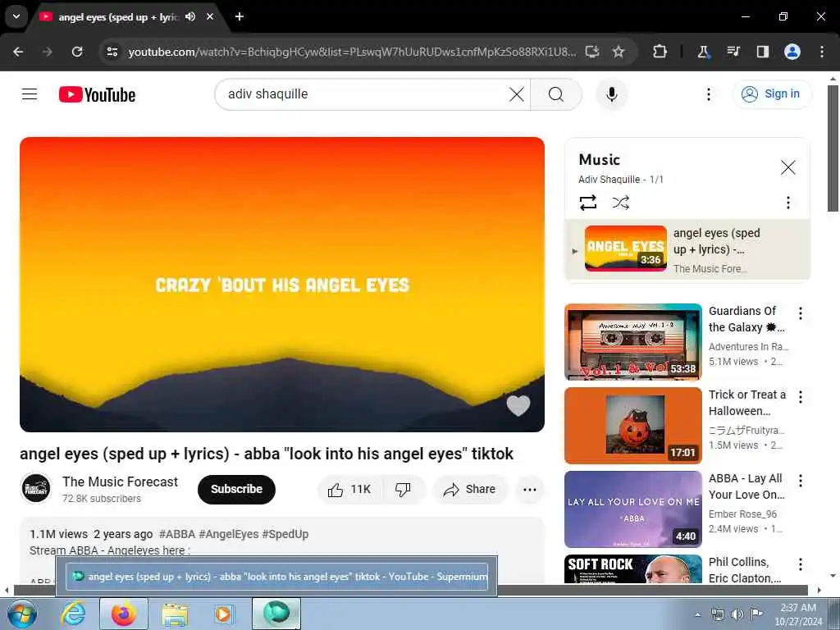Open browser profile avatar
Screen dimensions: 840x630
pyautogui.click(x=792, y=52)
